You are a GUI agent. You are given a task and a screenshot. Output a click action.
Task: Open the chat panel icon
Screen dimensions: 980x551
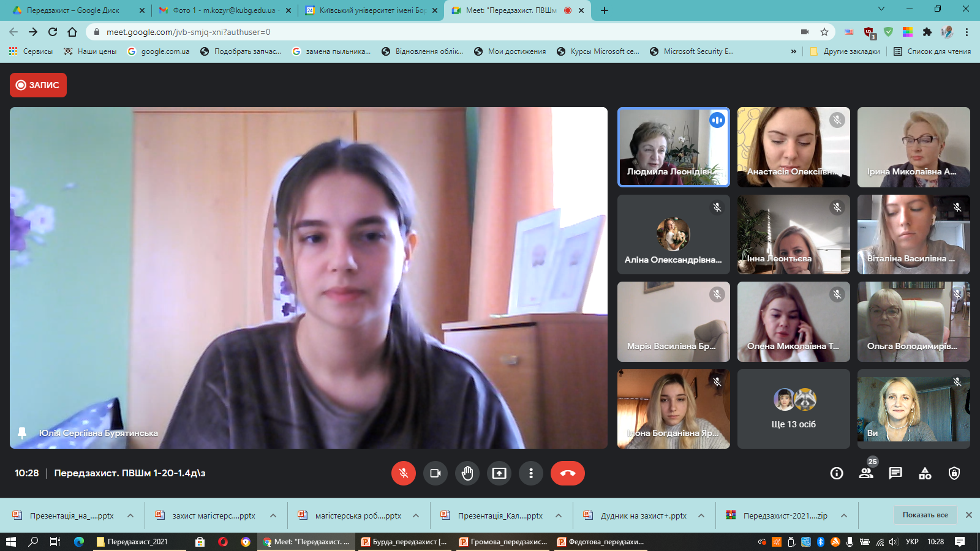[895, 473]
